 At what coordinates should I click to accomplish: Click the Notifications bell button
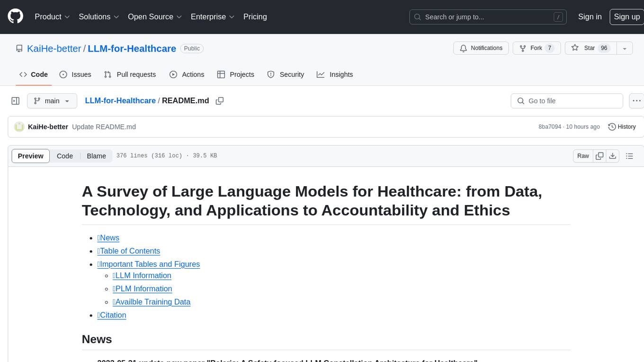click(x=481, y=48)
